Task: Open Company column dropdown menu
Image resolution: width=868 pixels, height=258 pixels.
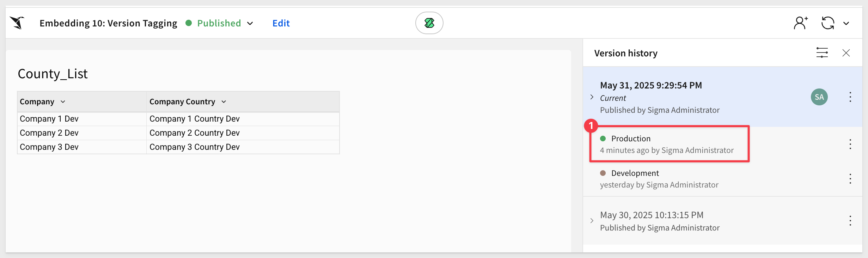Action: pos(63,102)
